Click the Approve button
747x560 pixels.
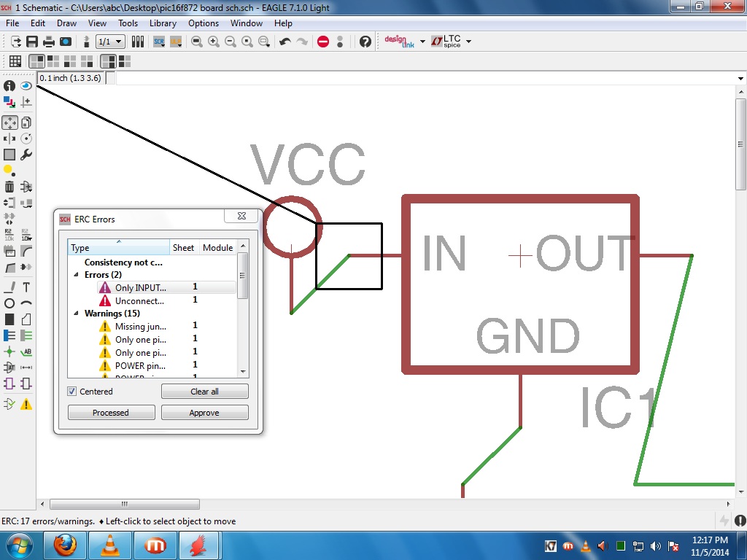click(x=205, y=413)
